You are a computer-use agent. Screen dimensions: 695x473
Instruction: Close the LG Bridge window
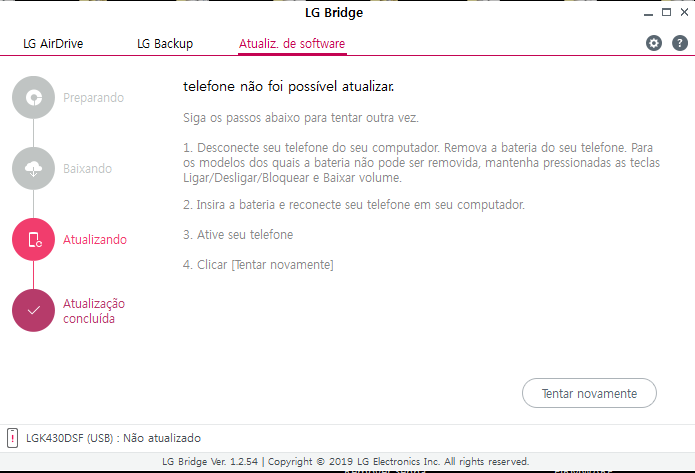(x=684, y=12)
